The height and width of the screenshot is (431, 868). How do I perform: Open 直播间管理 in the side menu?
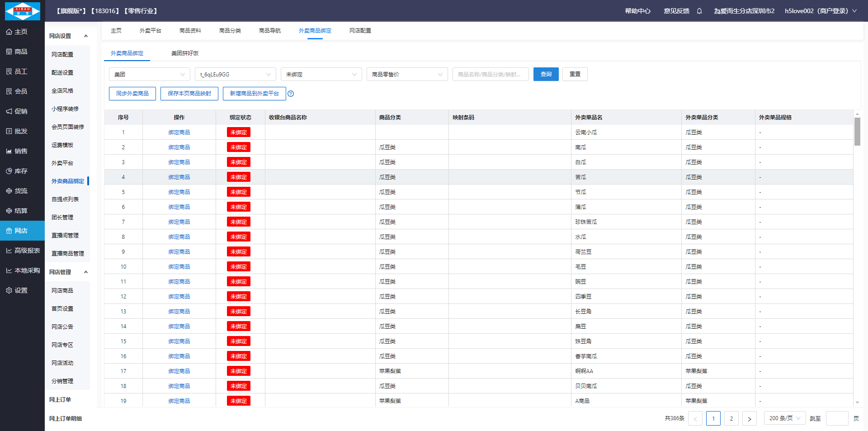click(x=65, y=236)
